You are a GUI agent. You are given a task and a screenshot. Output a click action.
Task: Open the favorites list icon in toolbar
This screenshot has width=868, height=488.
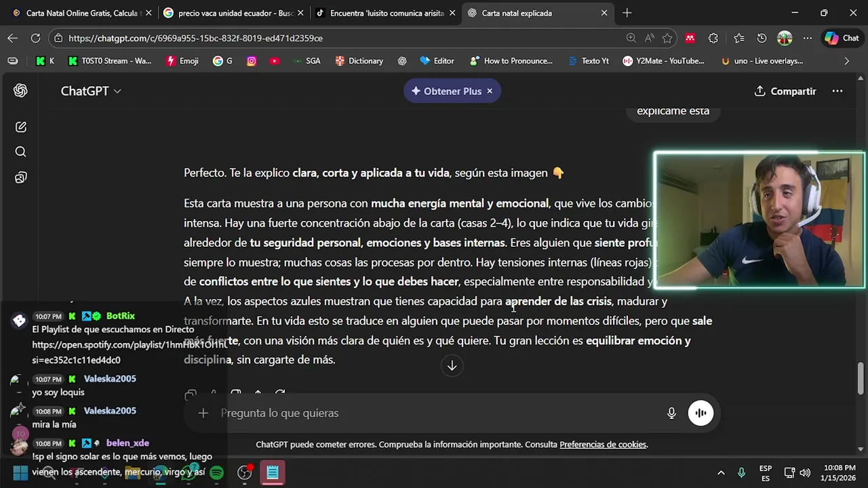[x=739, y=38]
